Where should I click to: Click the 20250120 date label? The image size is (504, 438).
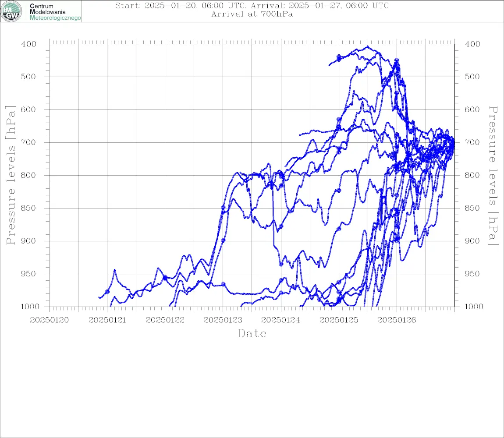point(49,320)
